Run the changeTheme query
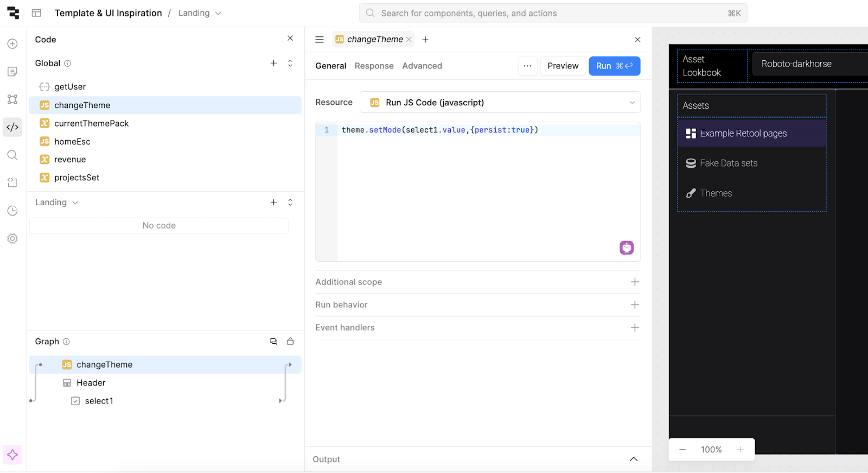This screenshot has height=473, width=868. tap(614, 66)
